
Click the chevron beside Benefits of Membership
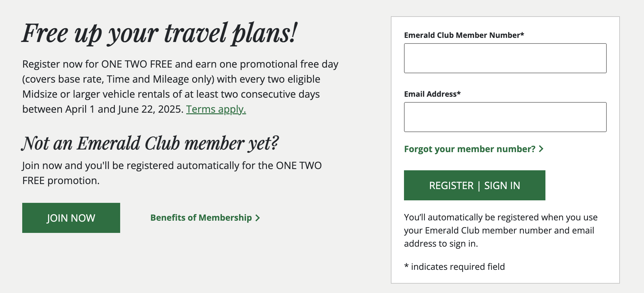[258, 218]
